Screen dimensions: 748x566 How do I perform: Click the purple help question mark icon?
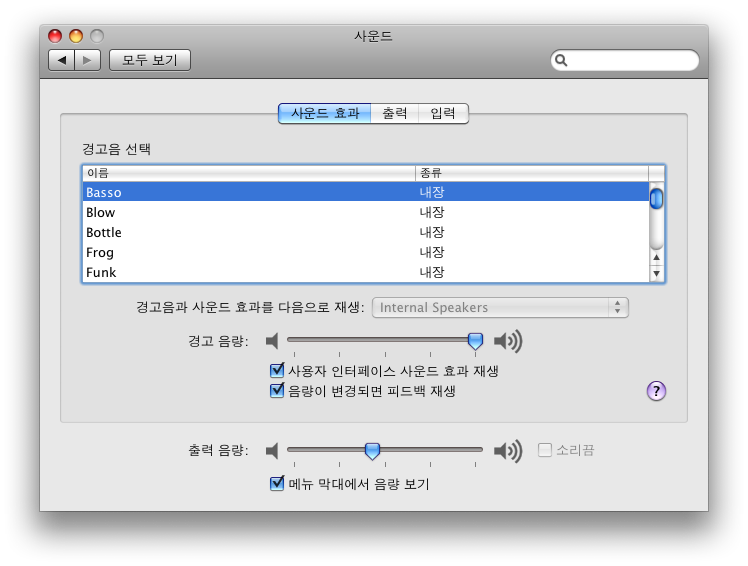[x=656, y=391]
